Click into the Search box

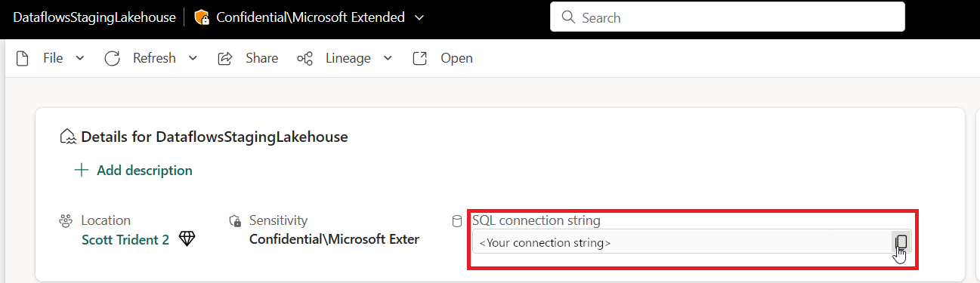728,17
